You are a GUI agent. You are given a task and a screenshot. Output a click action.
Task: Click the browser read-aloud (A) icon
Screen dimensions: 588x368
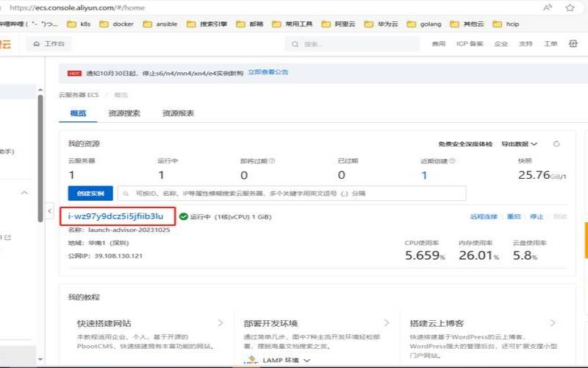[x=548, y=7]
